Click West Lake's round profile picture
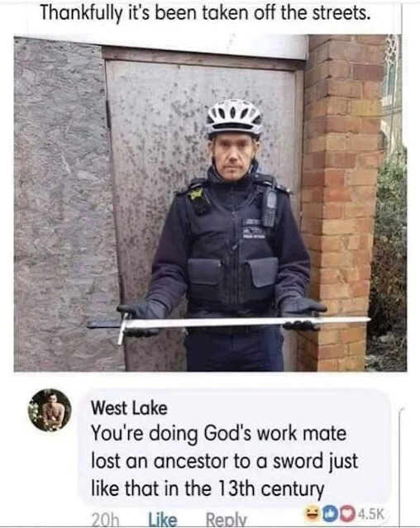 pyautogui.click(x=50, y=410)
